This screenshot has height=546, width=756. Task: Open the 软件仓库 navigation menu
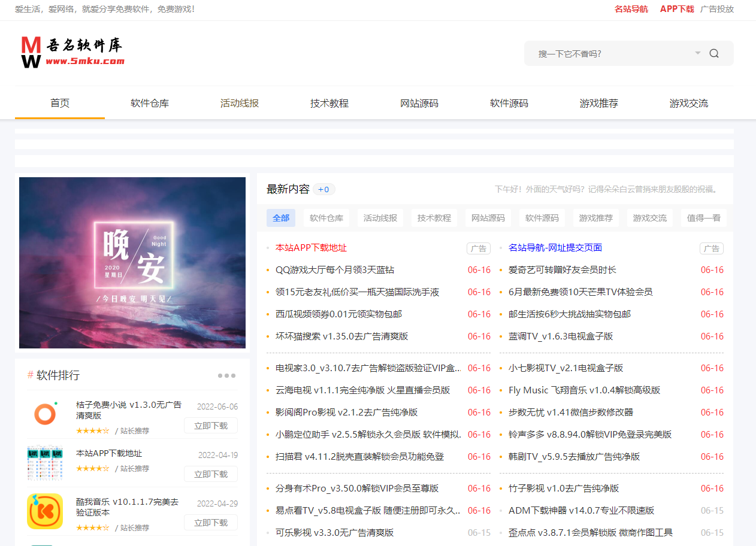coord(150,103)
